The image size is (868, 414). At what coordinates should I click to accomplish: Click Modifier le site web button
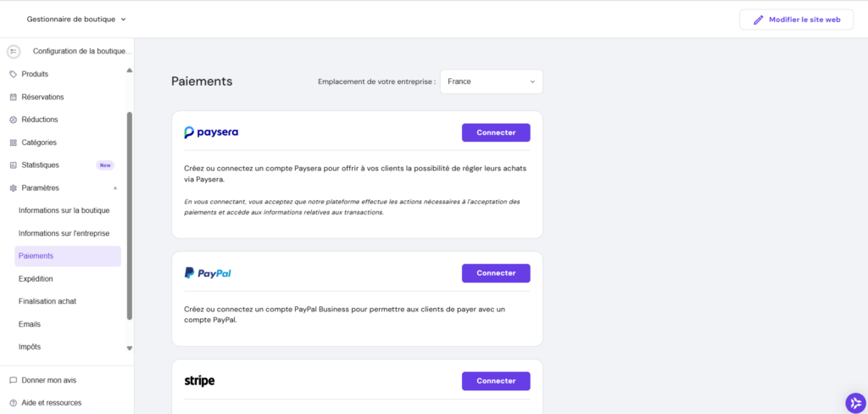(x=796, y=20)
